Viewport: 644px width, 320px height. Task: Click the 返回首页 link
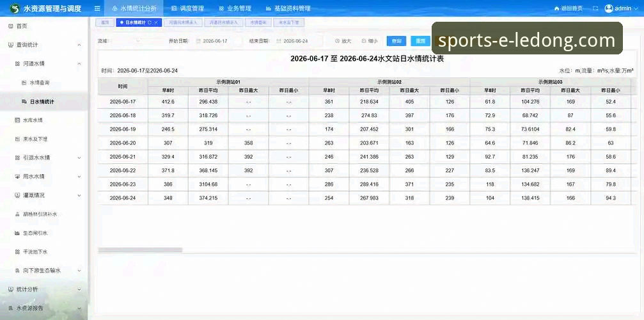coord(569,8)
